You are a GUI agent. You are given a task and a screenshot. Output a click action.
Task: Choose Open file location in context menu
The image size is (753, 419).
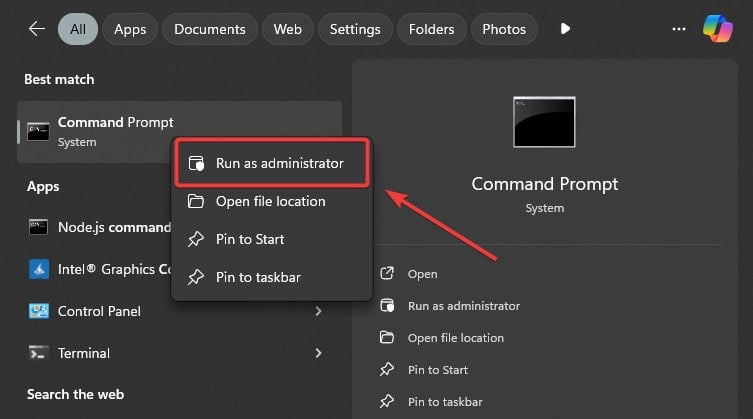tap(270, 201)
